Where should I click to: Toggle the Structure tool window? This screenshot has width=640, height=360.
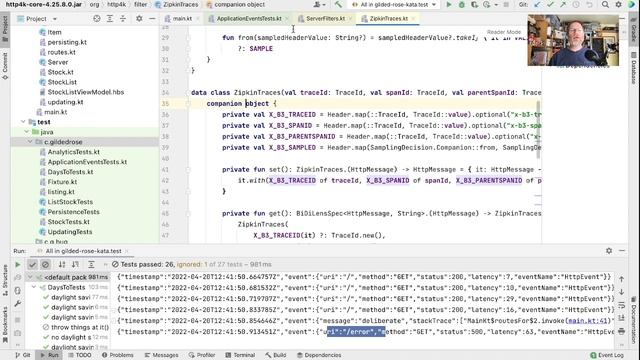pyautogui.click(x=5, y=280)
